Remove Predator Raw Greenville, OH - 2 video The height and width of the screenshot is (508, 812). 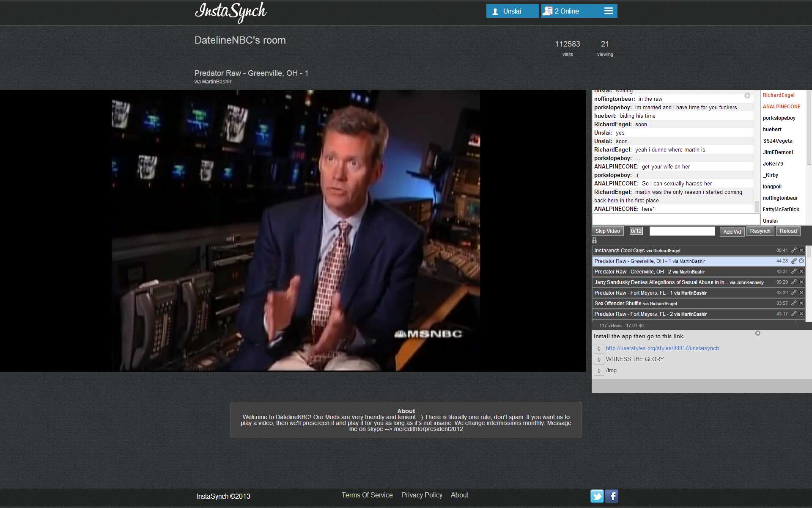(x=801, y=271)
